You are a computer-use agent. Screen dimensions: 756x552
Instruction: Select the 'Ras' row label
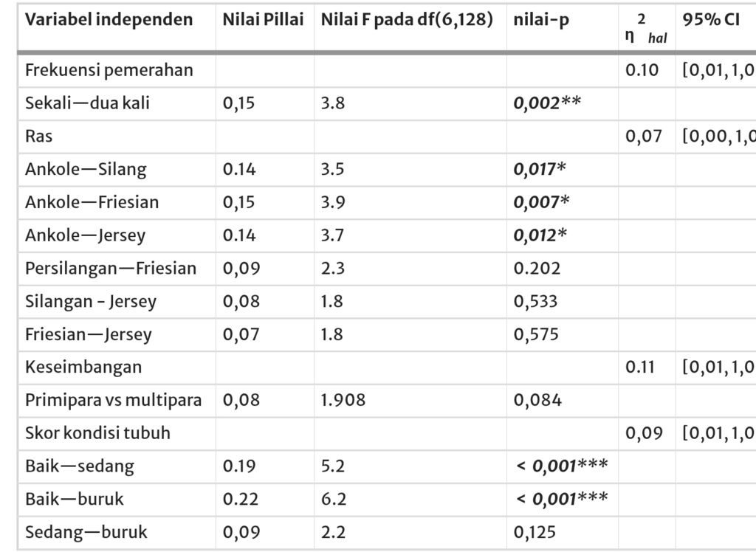tap(39, 137)
